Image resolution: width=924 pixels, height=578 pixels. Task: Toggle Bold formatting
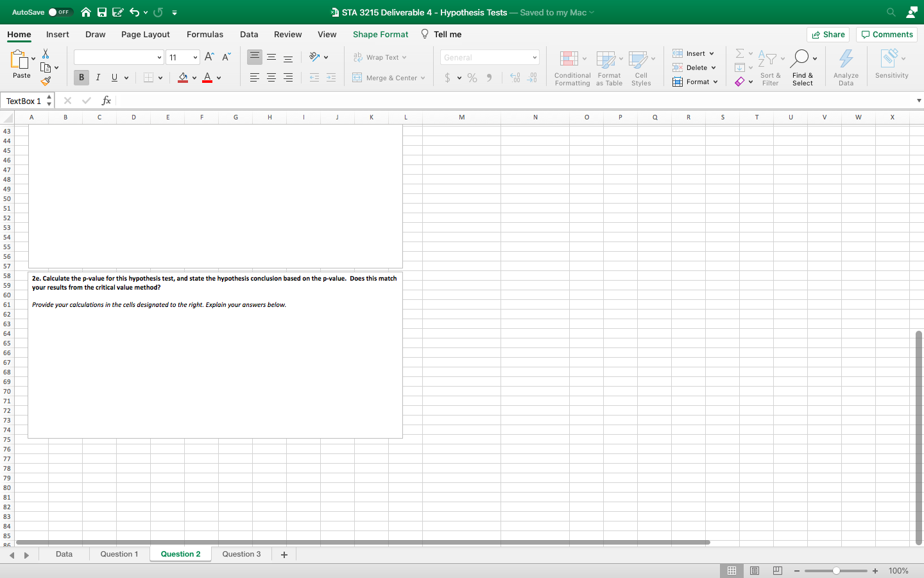click(x=81, y=78)
